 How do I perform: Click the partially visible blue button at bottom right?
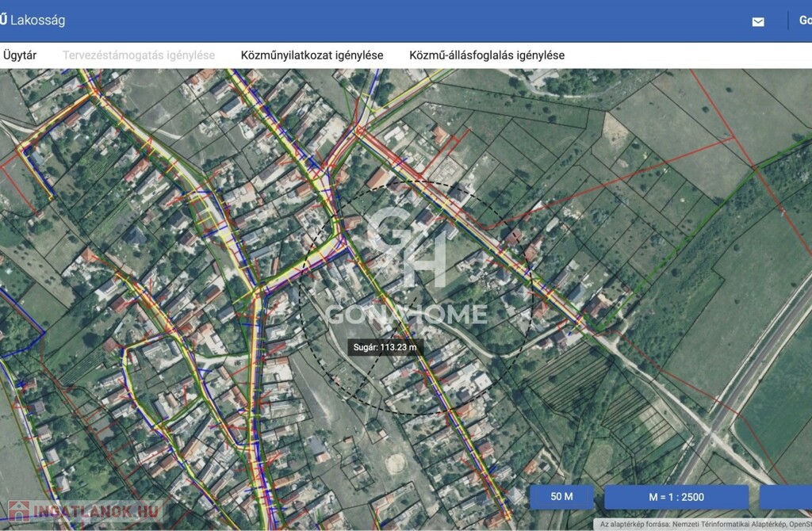(785, 497)
